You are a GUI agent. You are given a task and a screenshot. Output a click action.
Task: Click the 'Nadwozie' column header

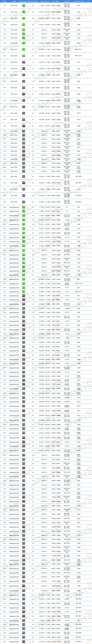(67, 1)
